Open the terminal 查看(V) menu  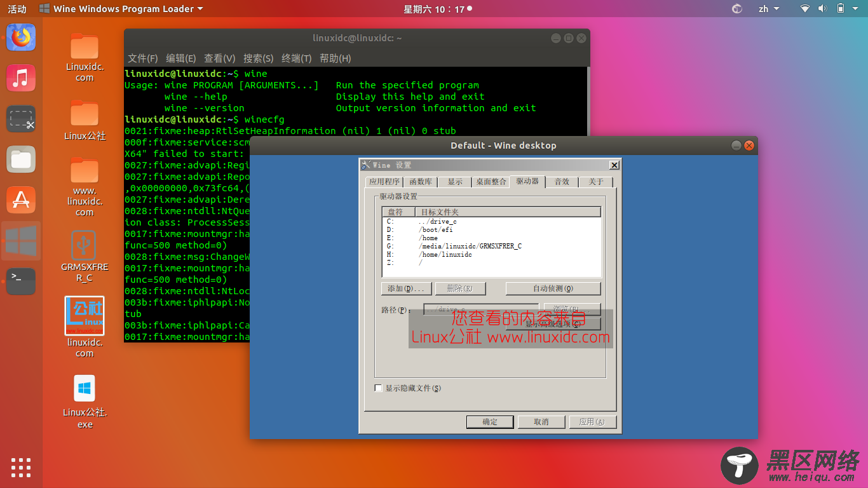click(219, 58)
